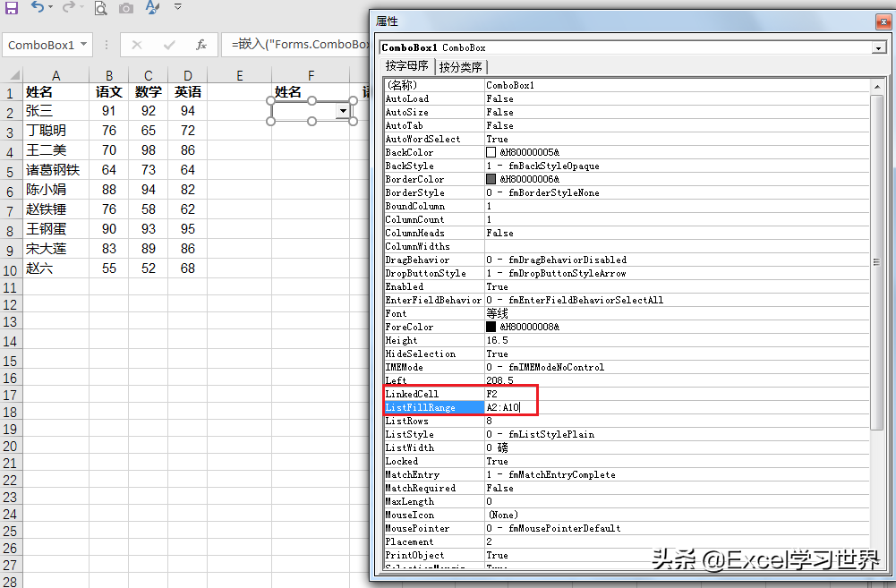Select the ColumnHeads property row
Image resolution: width=896 pixels, height=588 pixels.
click(627, 234)
